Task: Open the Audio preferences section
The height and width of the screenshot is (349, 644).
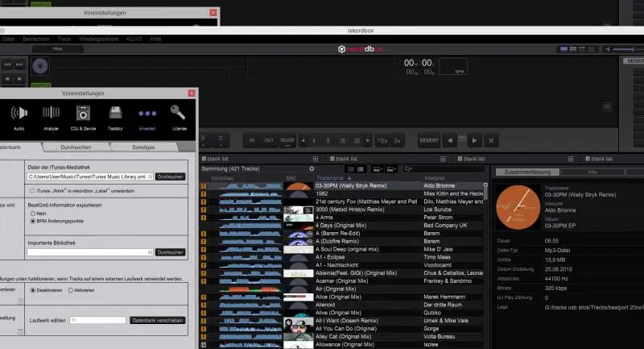Action: pyautogui.click(x=18, y=117)
